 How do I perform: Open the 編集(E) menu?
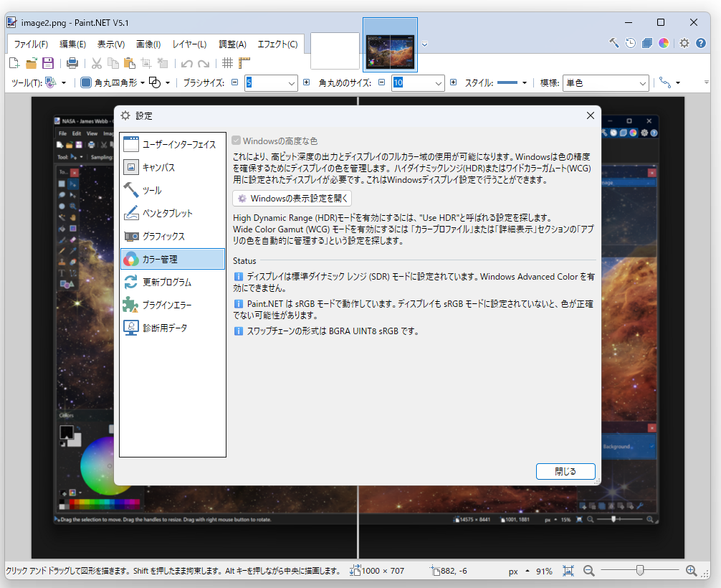tap(72, 44)
